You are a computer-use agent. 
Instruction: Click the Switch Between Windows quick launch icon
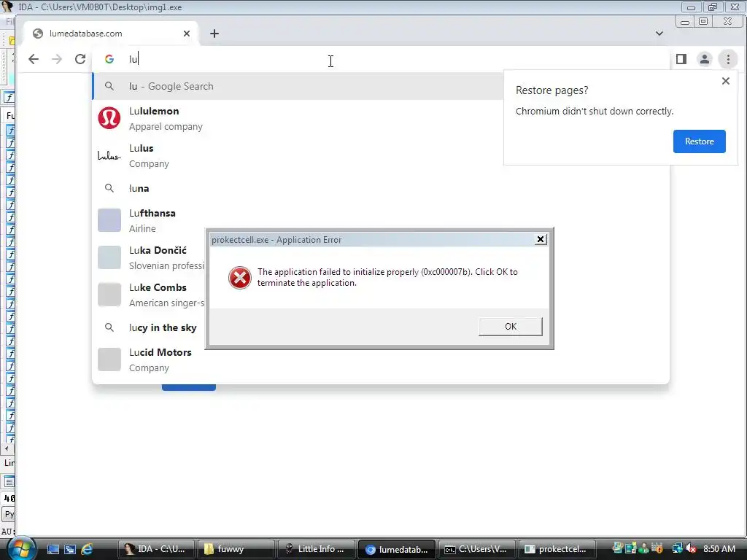pyautogui.click(x=69, y=549)
